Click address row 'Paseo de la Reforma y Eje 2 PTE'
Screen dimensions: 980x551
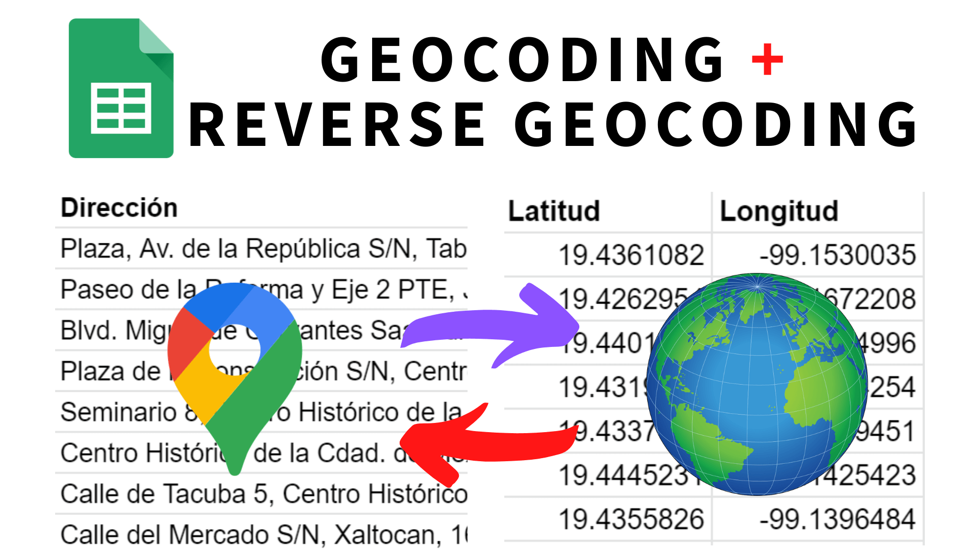point(261,289)
